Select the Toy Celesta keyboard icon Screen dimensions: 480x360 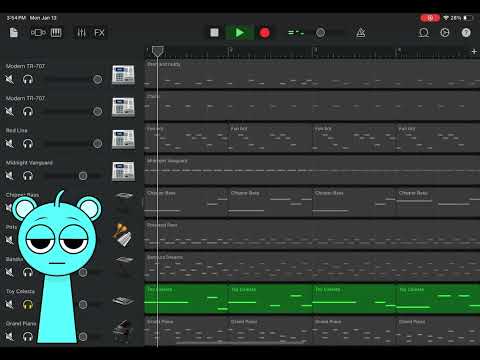coord(123,301)
